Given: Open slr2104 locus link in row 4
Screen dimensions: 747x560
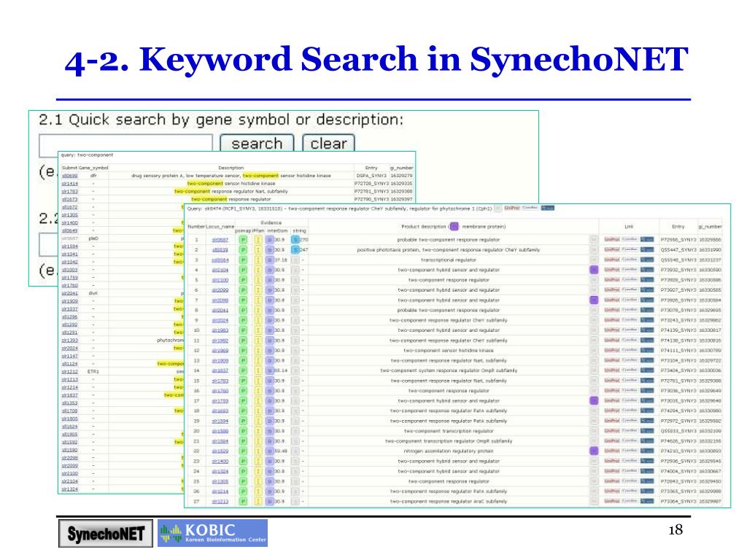Looking at the screenshot, I should [220, 270].
